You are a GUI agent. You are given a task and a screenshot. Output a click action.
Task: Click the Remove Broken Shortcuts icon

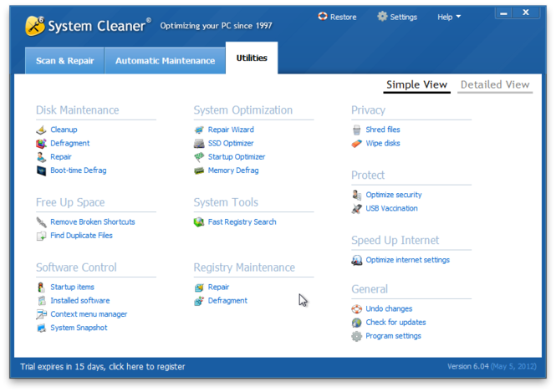pos(41,221)
